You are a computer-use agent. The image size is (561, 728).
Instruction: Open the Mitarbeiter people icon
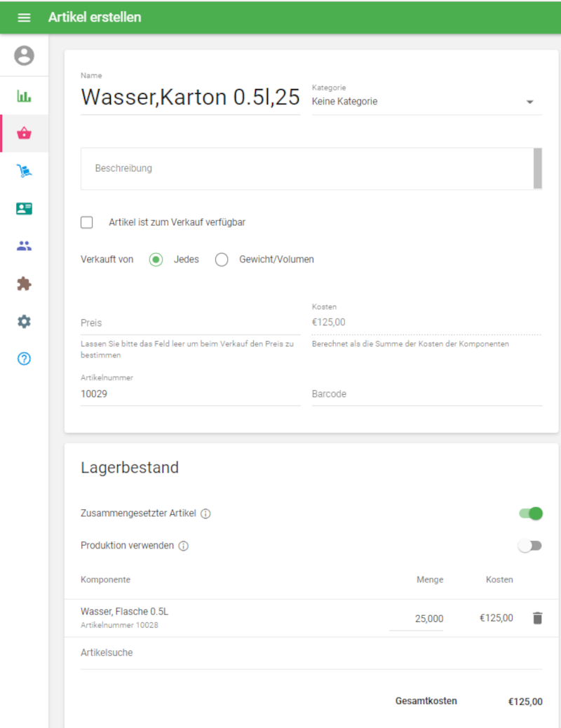click(23, 245)
